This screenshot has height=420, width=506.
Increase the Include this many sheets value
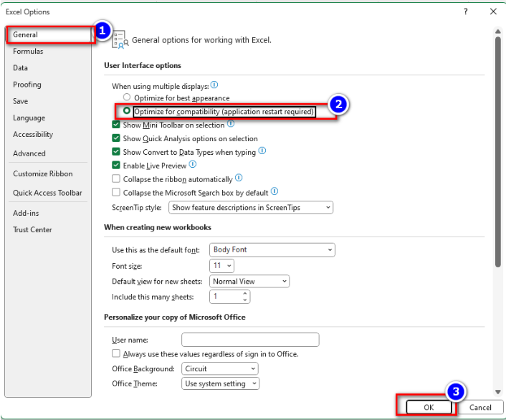click(x=245, y=294)
